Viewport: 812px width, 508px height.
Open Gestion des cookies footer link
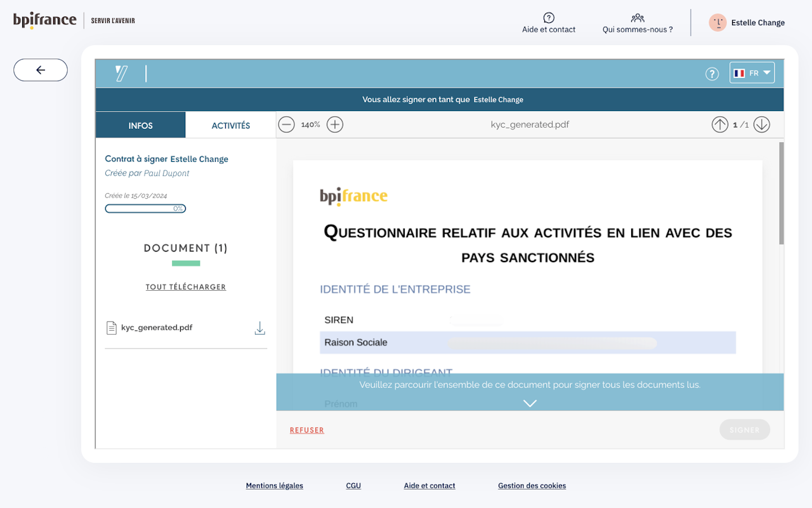click(532, 486)
